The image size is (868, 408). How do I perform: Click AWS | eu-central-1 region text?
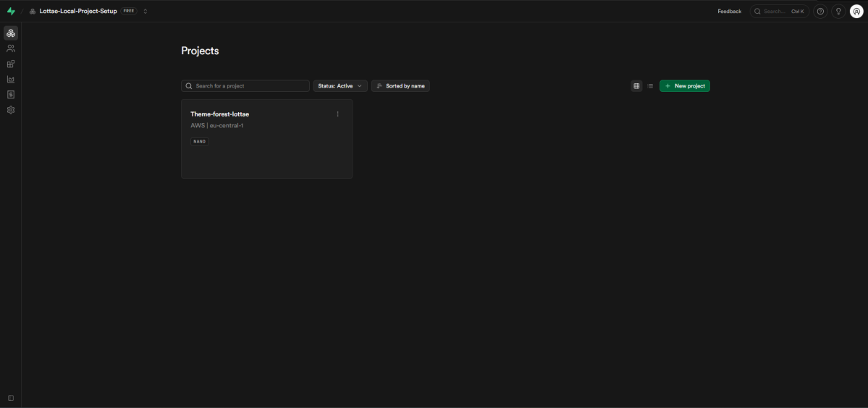pos(217,125)
